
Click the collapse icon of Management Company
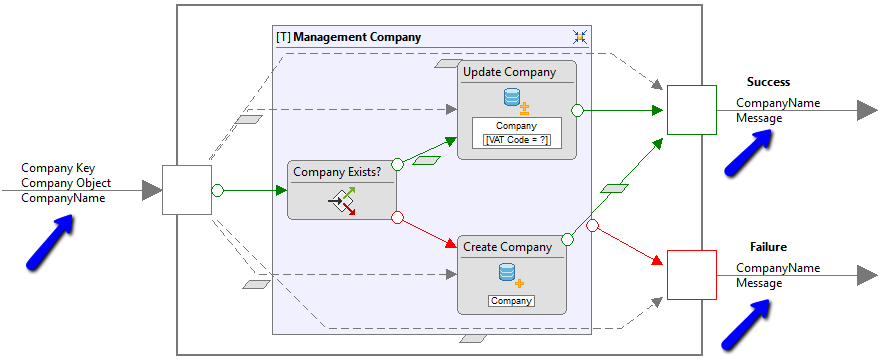[580, 37]
